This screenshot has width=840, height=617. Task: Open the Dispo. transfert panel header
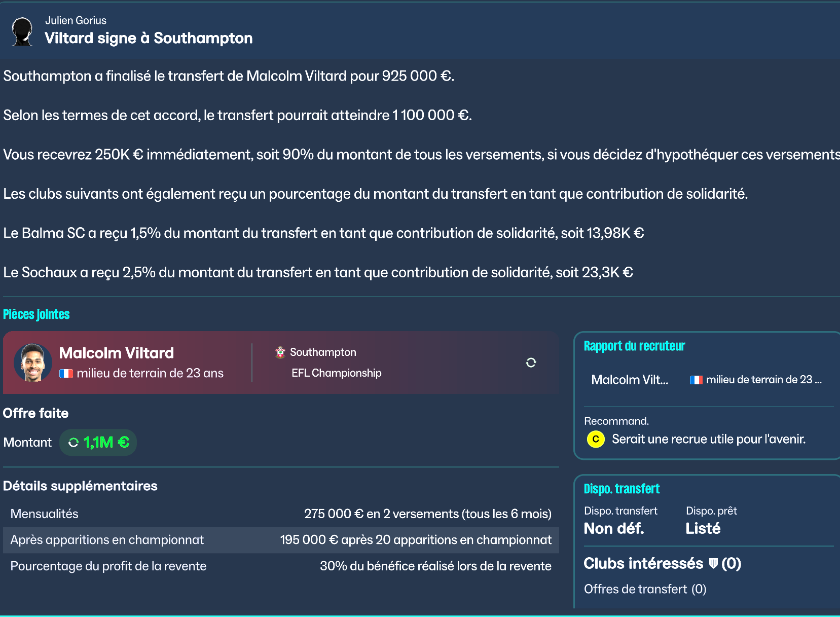(622, 489)
